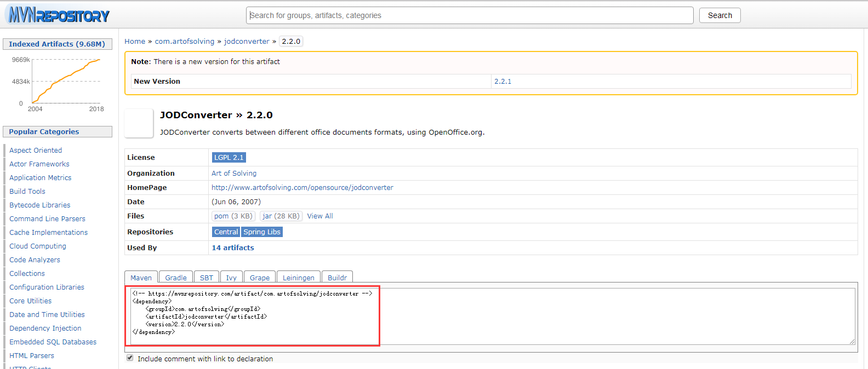Open Actor Frameworks category
The image size is (868, 369).
pyautogui.click(x=39, y=164)
